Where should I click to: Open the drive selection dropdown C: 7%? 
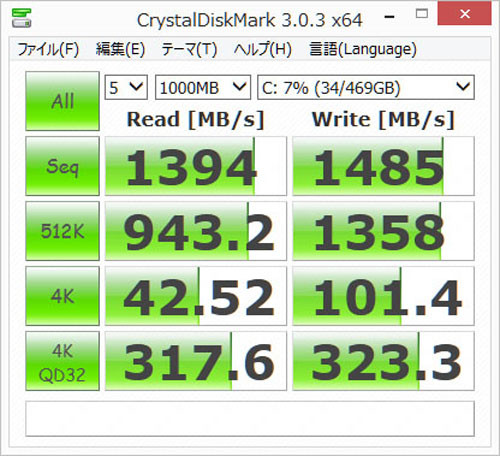[366, 87]
